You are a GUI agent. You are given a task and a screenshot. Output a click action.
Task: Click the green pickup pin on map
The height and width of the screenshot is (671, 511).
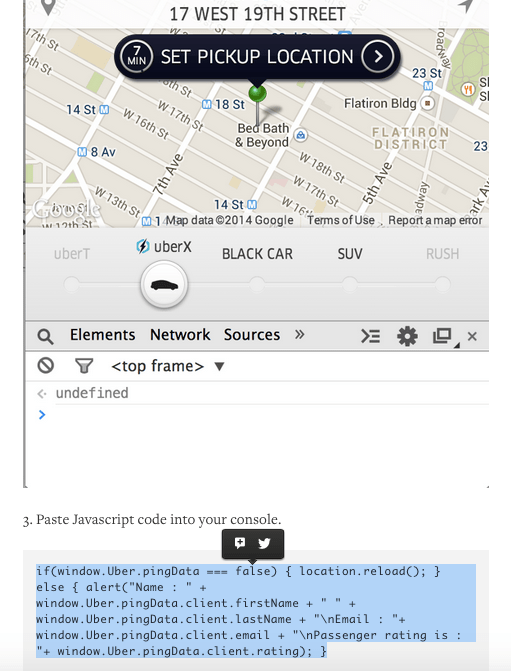point(257,93)
